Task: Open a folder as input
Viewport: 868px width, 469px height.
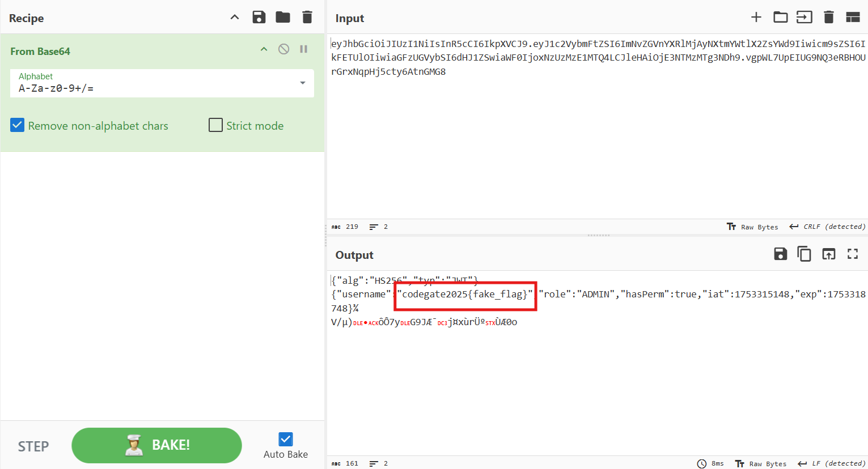Action: point(781,18)
